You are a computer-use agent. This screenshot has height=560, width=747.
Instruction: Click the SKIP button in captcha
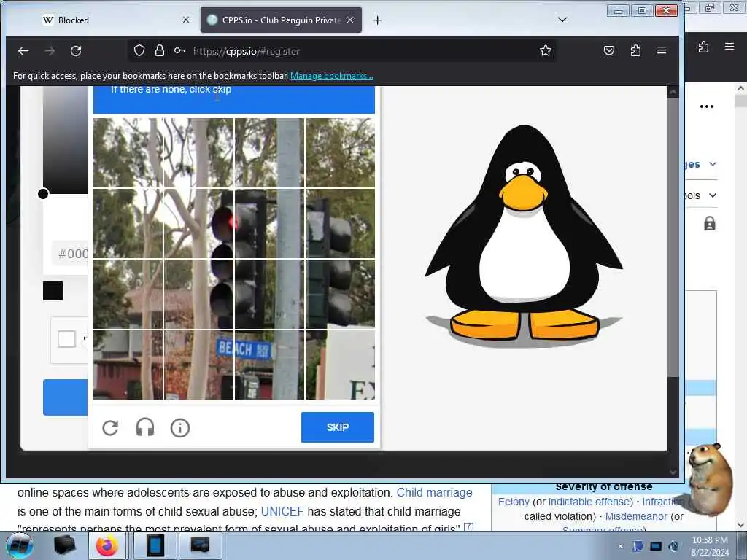pyautogui.click(x=337, y=427)
